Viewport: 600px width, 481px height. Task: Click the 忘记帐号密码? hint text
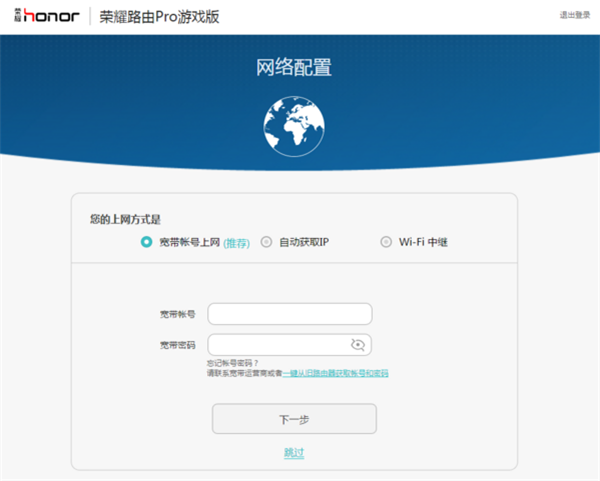(233, 363)
